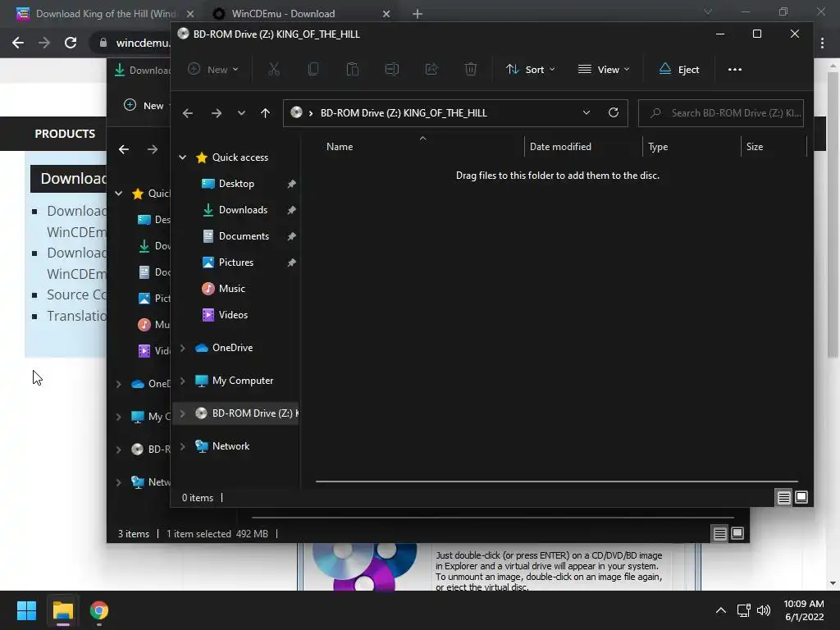Viewport: 840px width, 630px height.
Task: Open Documents in front window sidebar
Action: (x=244, y=236)
